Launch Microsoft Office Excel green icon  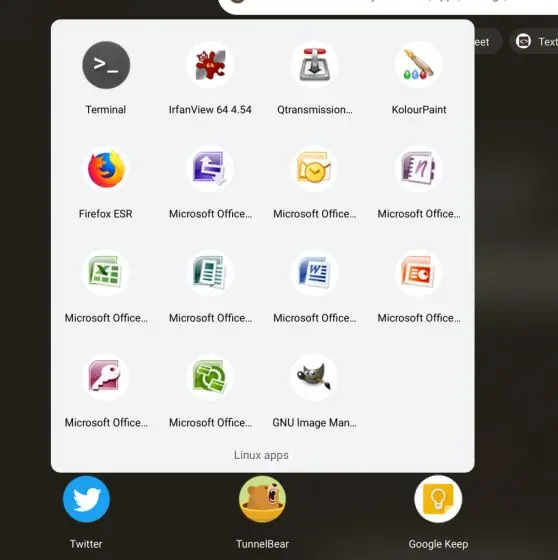[106, 273]
